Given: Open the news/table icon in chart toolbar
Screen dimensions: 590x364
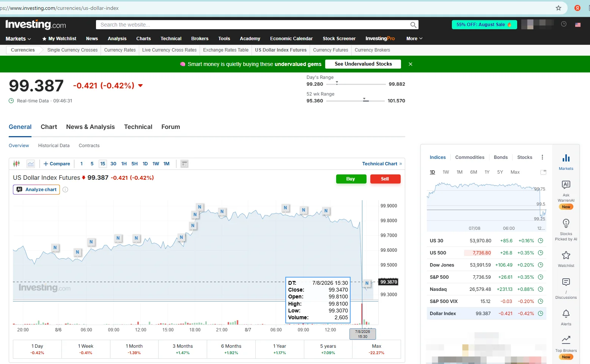Looking at the screenshot, I should pyautogui.click(x=184, y=164).
